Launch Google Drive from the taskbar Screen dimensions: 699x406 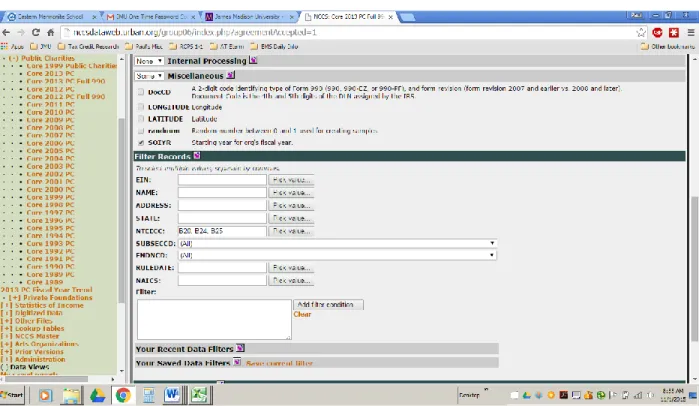pos(97,395)
